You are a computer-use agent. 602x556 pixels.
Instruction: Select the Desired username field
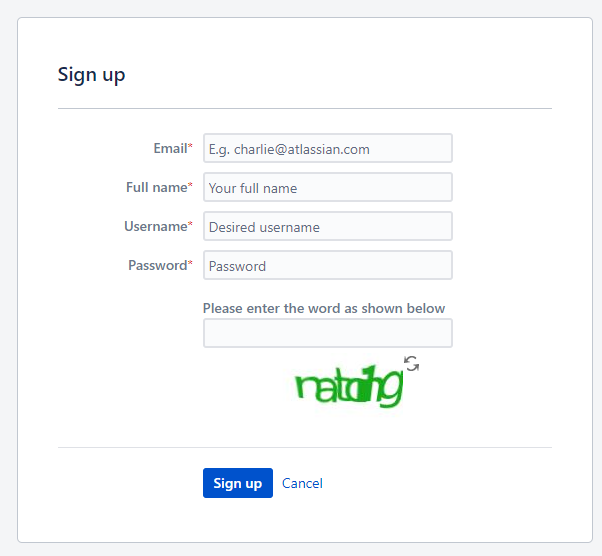pos(327,227)
